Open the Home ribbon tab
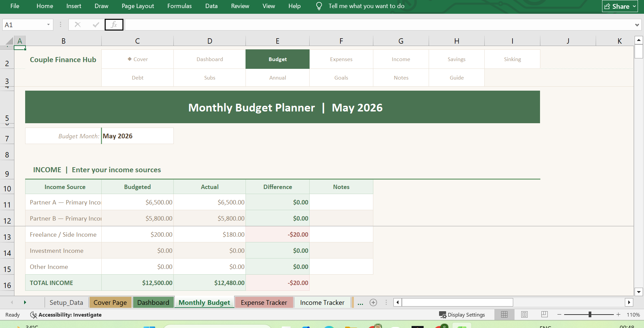 (45, 6)
